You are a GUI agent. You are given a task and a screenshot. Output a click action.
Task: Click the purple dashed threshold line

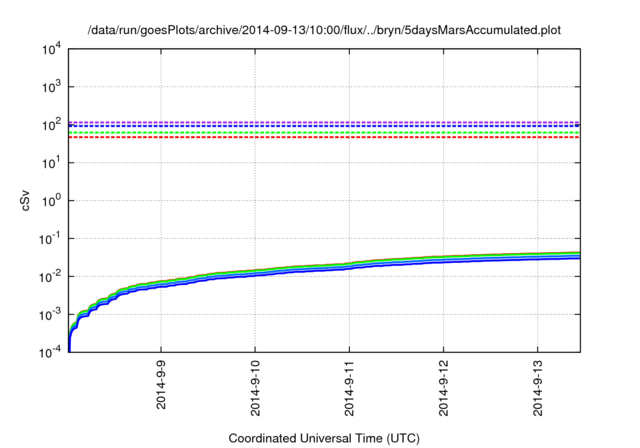tap(324, 122)
